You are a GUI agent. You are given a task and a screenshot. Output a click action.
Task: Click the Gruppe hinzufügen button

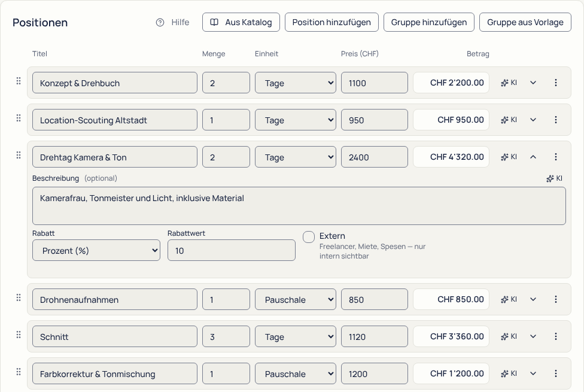428,22
